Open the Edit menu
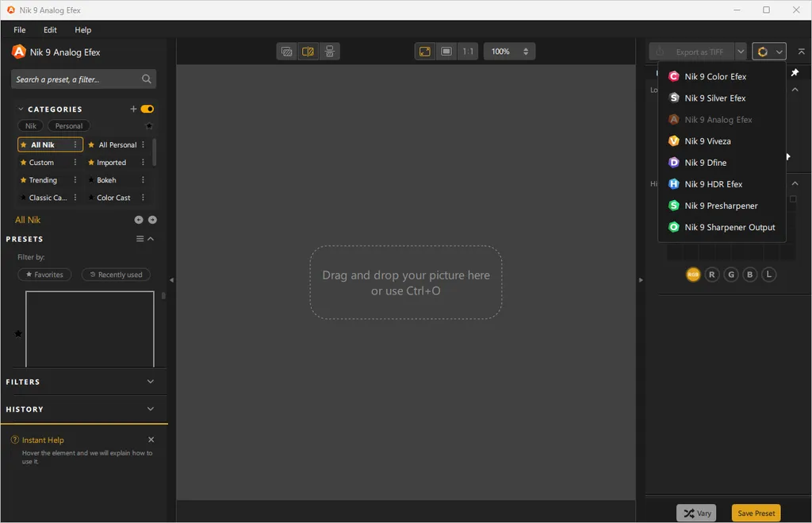The image size is (812, 523). [x=50, y=30]
